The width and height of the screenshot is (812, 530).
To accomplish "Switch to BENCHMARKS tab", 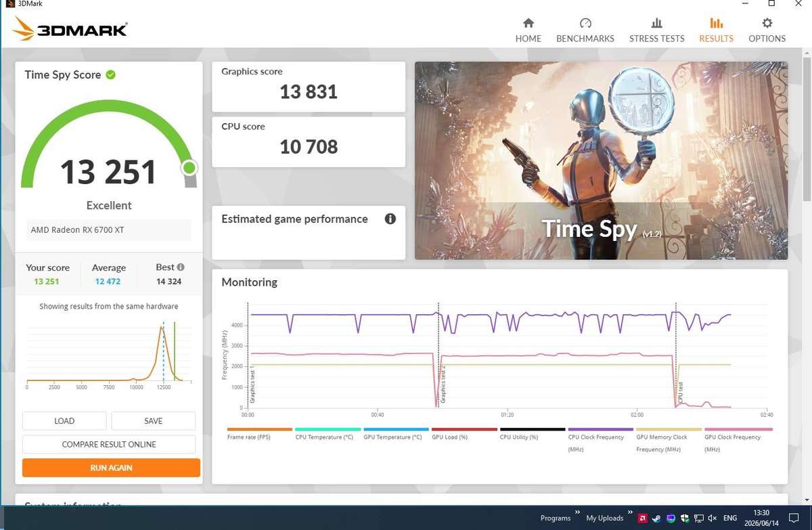I will click(585, 30).
